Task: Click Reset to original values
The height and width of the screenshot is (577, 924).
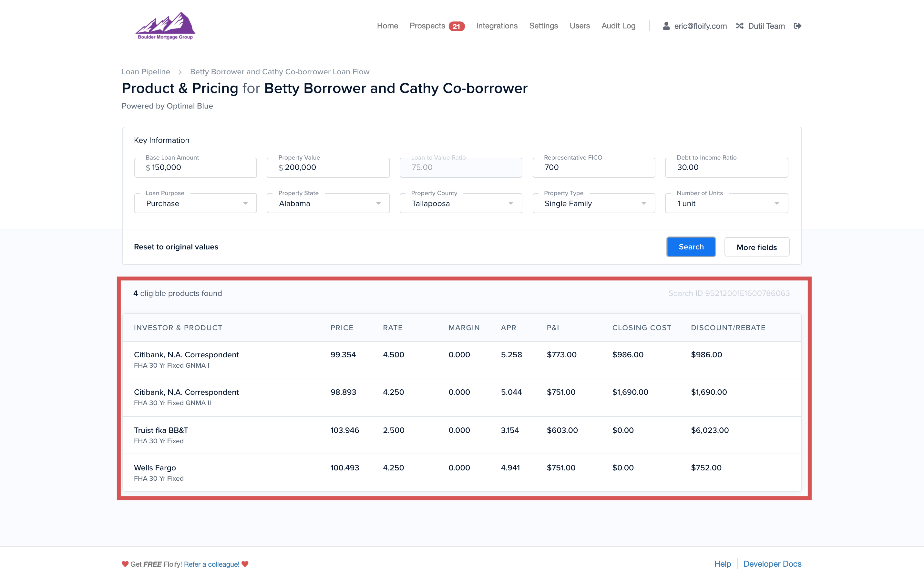Action: pos(176,247)
